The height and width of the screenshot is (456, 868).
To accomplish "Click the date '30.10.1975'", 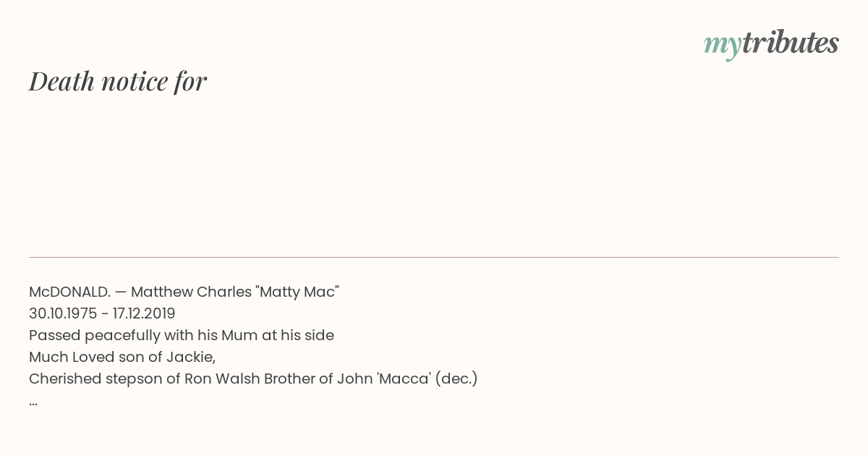I will [63, 313].
